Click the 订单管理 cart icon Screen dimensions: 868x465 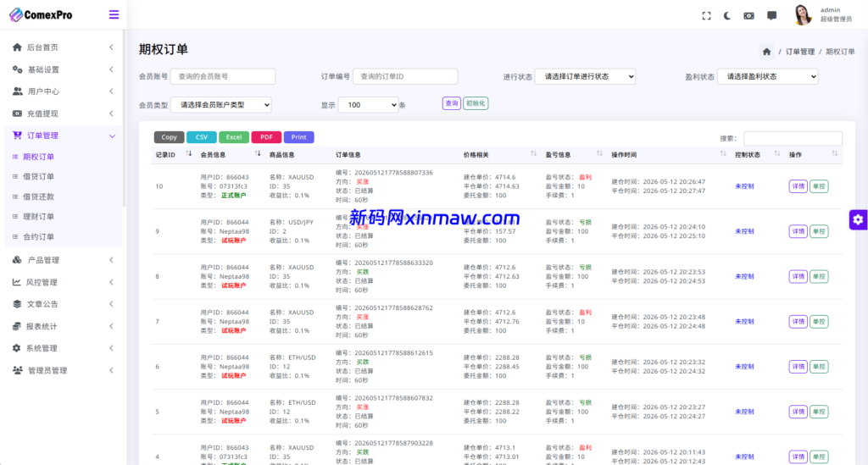point(17,135)
